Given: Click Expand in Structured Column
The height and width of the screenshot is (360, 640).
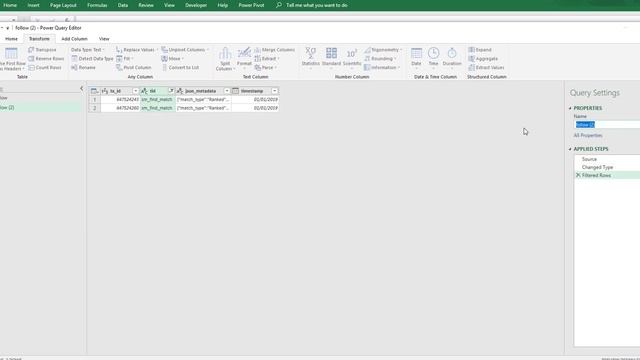Looking at the screenshot, I should tap(480, 50).
